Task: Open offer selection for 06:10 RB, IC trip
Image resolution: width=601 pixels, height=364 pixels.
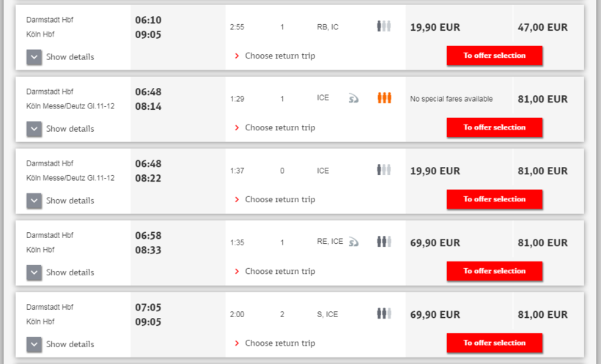Action: [x=494, y=56]
